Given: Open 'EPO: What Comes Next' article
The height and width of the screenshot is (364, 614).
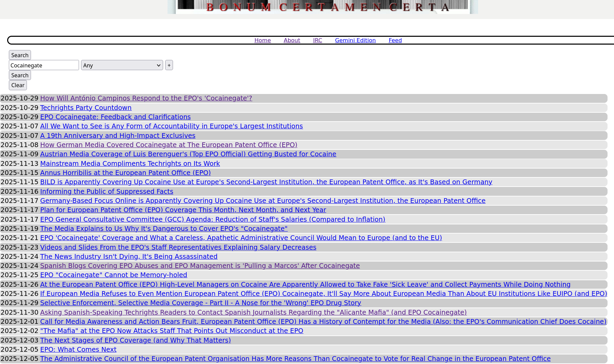Looking at the screenshot, I should pyautogui.click(x=78, y=349).
